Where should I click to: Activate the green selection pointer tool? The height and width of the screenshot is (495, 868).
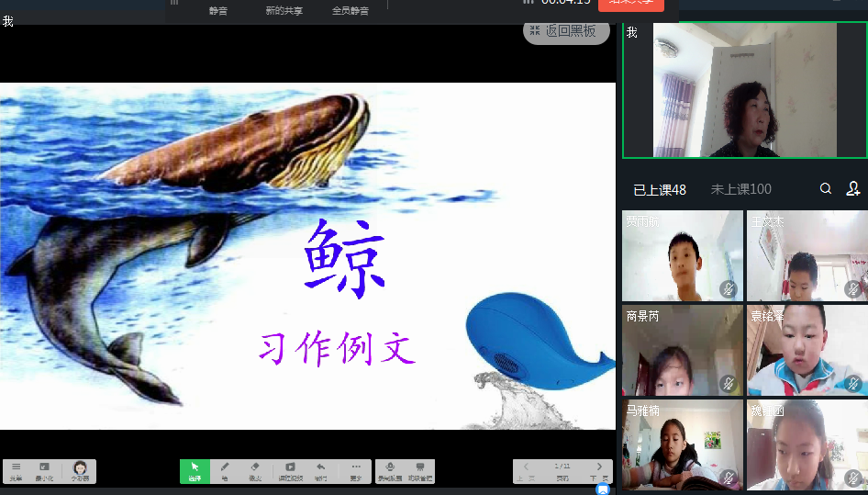(195, 470)
